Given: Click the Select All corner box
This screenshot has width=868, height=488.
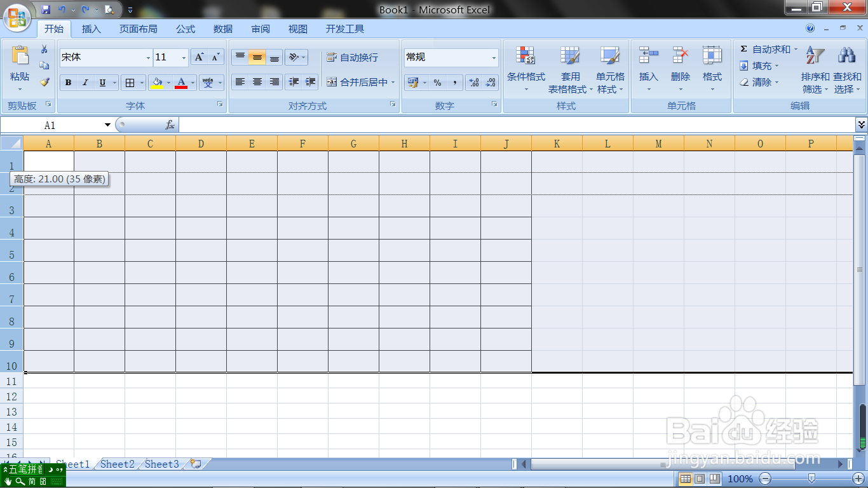Looking at the screenshot, I should point(11,144).
